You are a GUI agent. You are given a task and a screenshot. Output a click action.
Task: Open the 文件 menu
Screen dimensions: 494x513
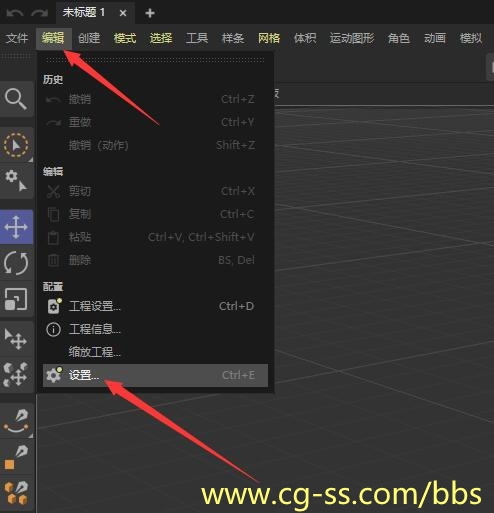(x=17, y=38)
